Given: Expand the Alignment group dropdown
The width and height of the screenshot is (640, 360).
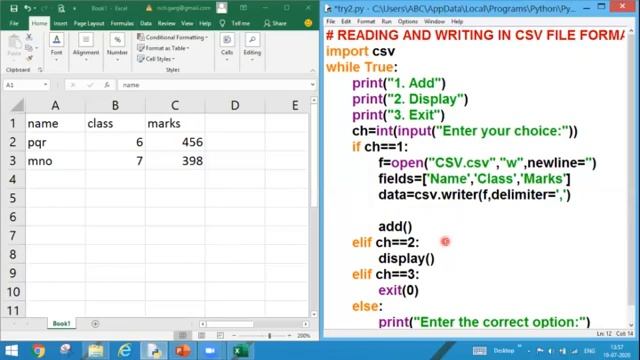Looking at the screenshot, I should click(x=86, y=60).
